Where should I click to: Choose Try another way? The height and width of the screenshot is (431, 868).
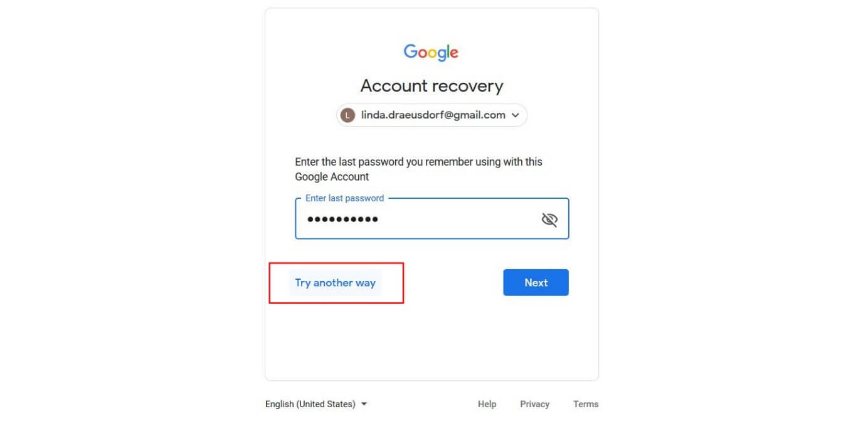pyautogui.click(x=335, y=283)
